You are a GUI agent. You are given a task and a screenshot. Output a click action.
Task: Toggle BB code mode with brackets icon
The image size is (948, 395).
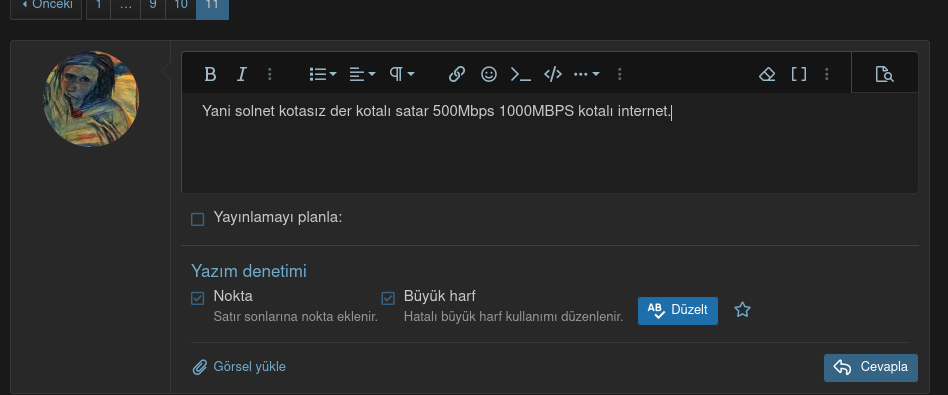click(x=799, y=74)
